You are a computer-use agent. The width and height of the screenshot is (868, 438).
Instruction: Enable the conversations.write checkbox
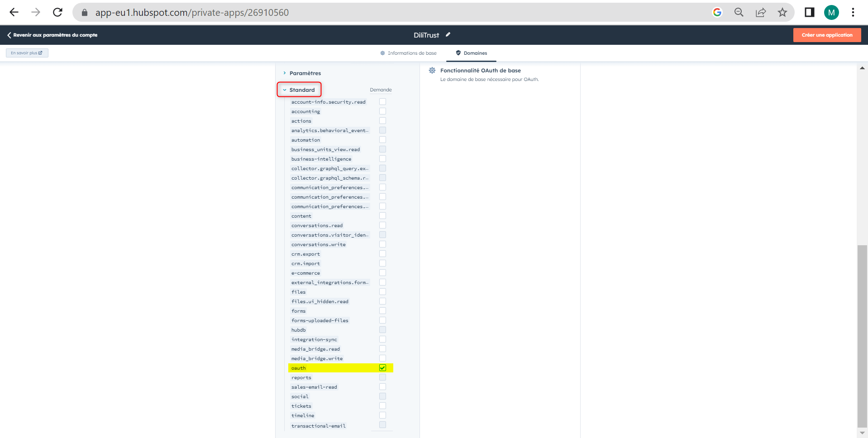(x=382, y=244)
